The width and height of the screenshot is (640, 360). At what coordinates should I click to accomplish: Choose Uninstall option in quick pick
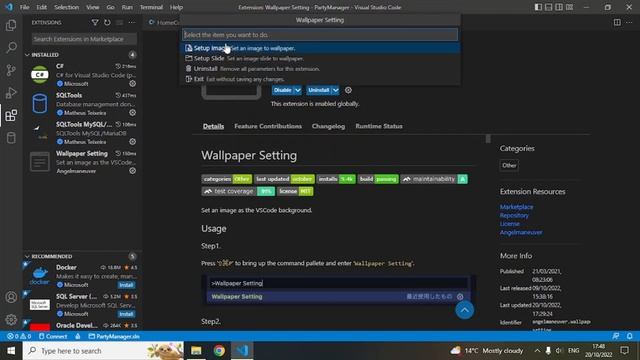320,69
